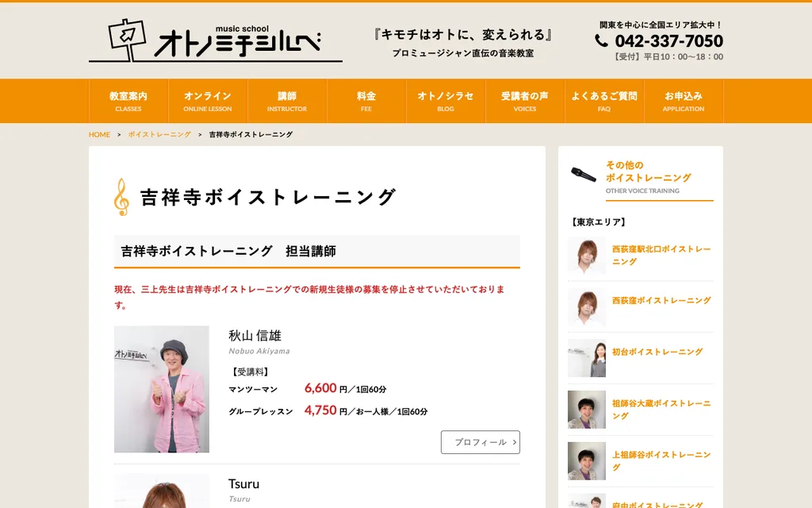Click the その他のボイストレーニング sidebar heading

[x=649, y=171]
